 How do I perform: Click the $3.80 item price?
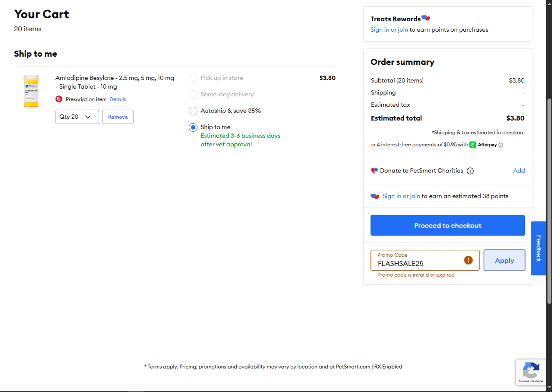pos(327,78)
